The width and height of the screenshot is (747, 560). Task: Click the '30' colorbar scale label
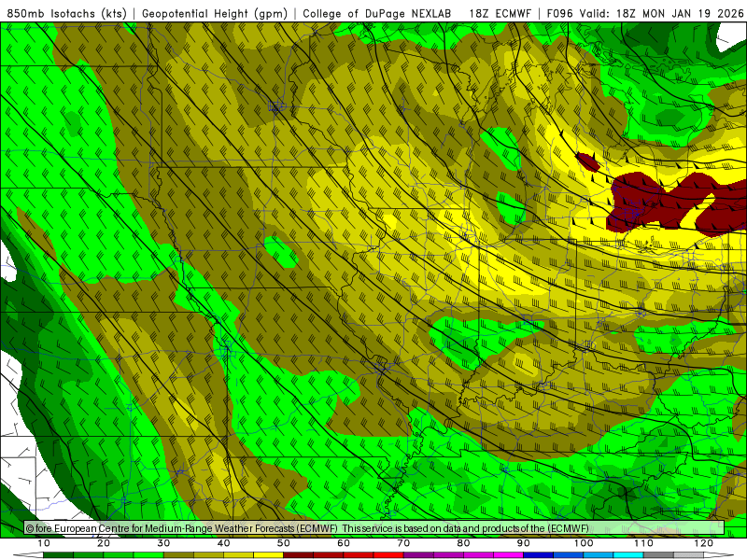[163, 543]
